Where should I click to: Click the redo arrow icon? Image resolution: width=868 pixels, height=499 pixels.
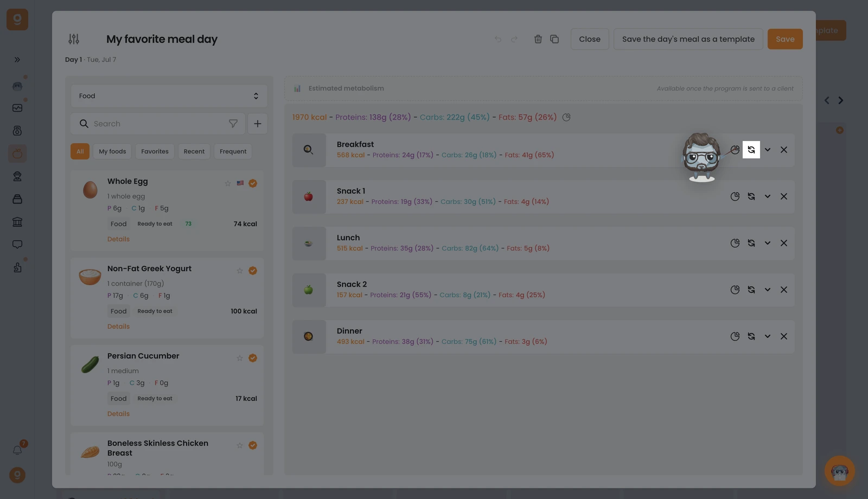[x=514, y=39]
